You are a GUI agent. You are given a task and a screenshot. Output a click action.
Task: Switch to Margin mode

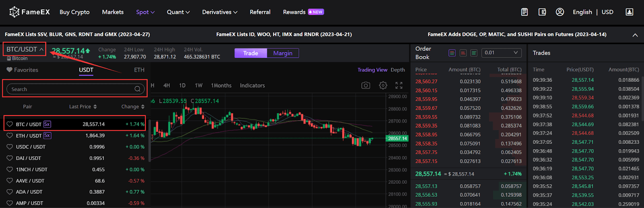click(283, 53)
